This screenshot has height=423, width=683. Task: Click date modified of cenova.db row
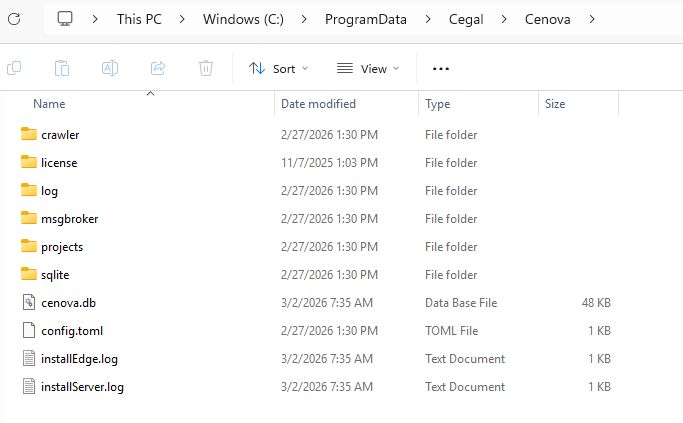coord(327,302)
